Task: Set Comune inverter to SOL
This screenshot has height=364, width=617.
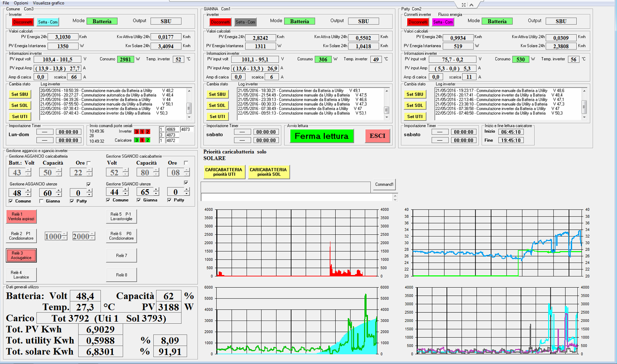Action: point(20,105)
